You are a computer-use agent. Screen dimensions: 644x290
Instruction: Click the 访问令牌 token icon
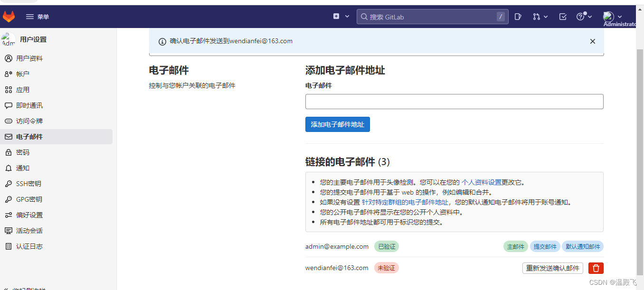click(x=8, y=121)
